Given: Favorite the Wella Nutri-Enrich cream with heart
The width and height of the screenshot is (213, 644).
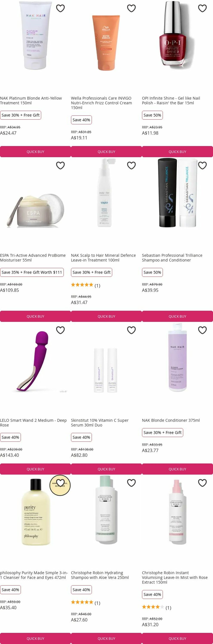Looking at the screenshot, I should pos(131,8).
